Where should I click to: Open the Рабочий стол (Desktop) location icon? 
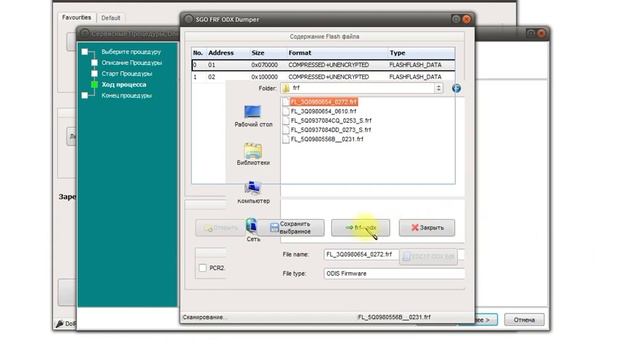coord(253,111)
